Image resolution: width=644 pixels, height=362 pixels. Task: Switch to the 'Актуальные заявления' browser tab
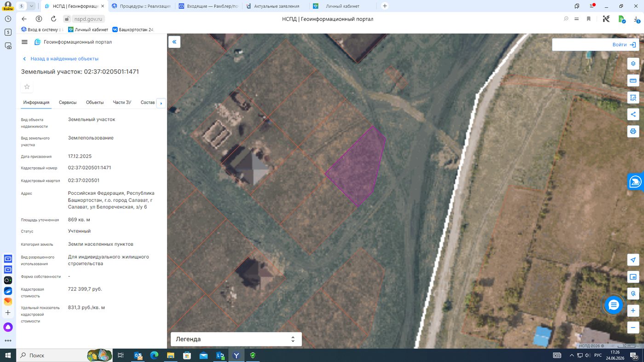pyautogui.click(x=276, y=6)
